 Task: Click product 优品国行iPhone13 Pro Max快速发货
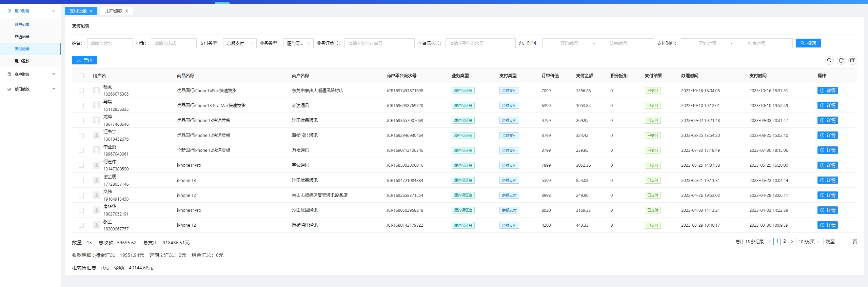tap(211, 105)
